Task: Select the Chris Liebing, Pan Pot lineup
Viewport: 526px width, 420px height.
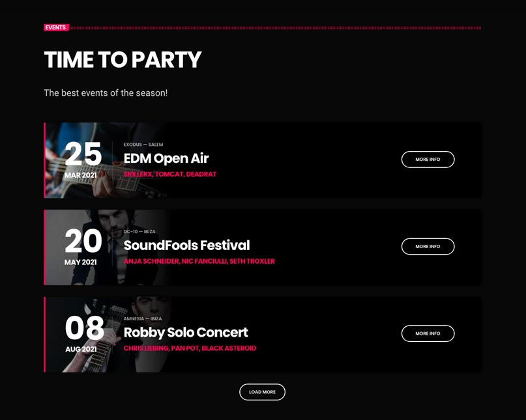Action: pos(190,348)
